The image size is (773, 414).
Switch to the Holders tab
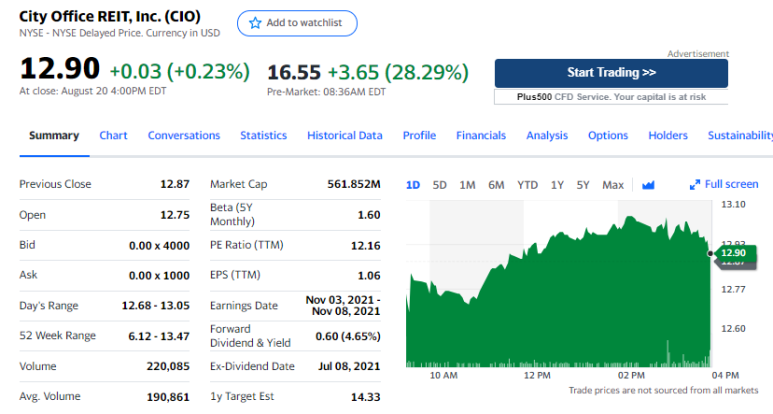[668, 136]
